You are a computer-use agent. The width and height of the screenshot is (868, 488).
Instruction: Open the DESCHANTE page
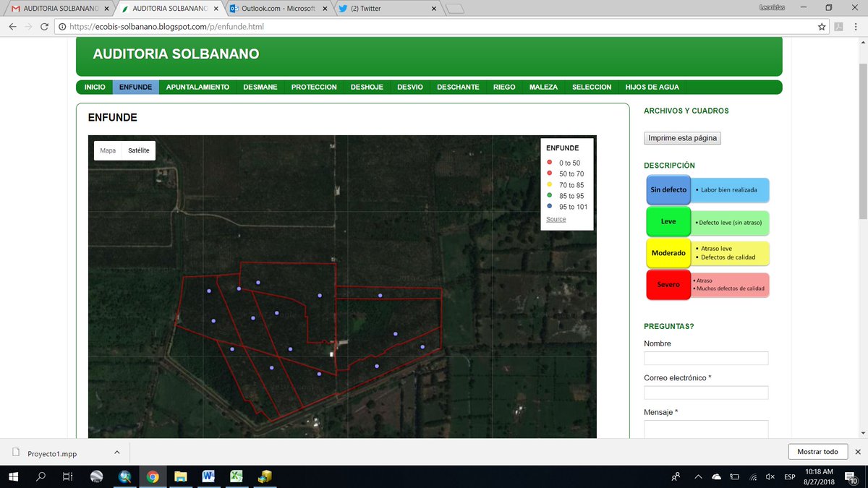tap(458, 87)
